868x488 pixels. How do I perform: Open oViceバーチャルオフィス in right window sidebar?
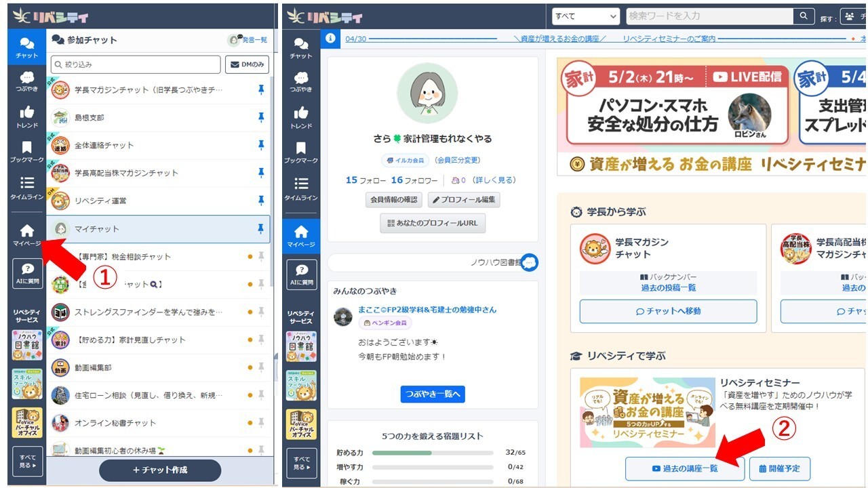click(301, 424)
